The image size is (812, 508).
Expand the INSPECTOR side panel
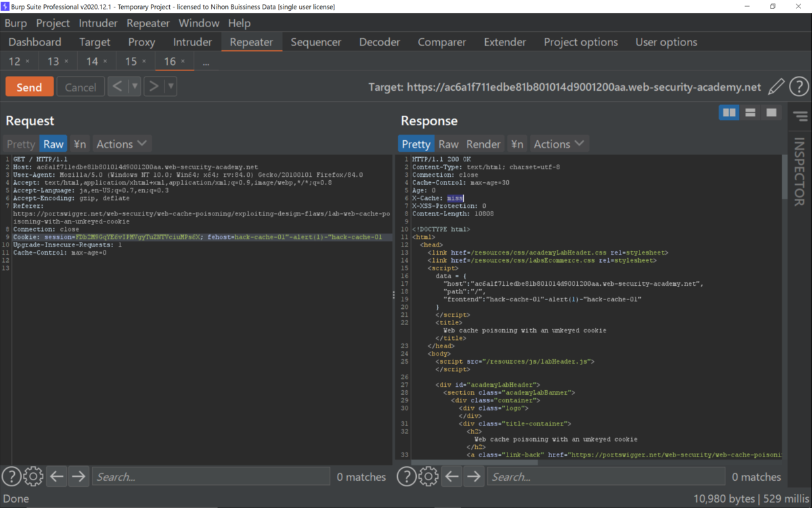click(x=799, y=171)
